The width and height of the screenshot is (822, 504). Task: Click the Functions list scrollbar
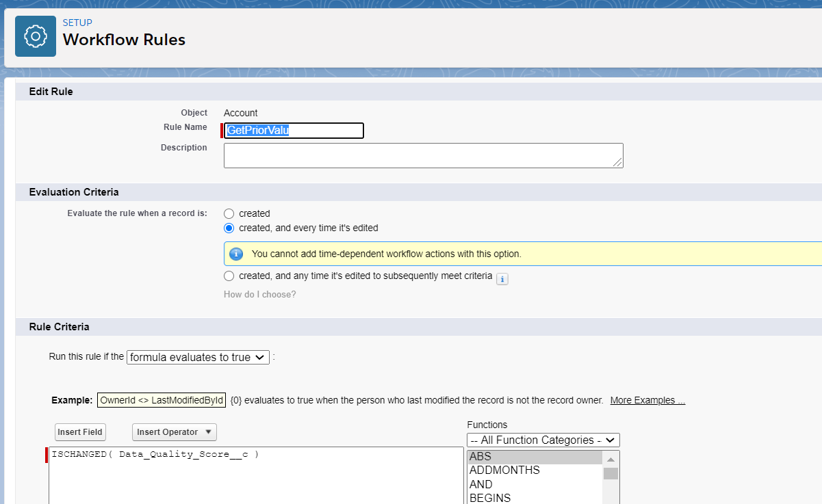pos(610,472)
